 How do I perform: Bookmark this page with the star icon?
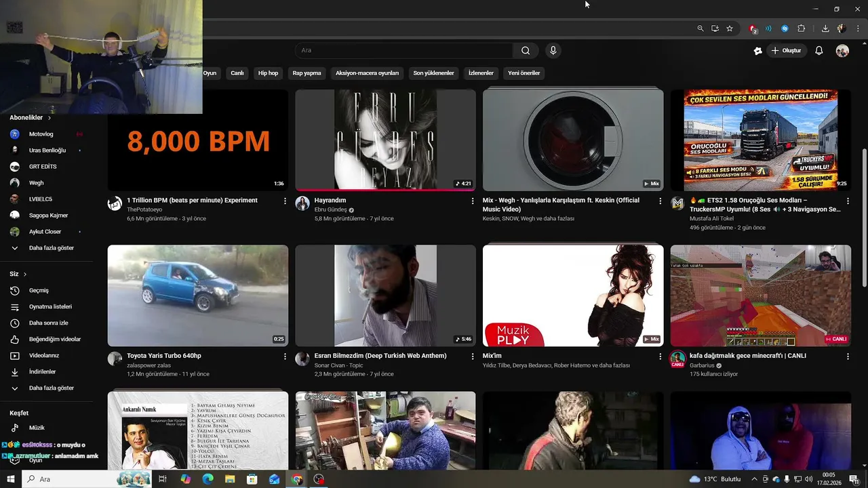pyautogui.click(x=730, y=28)
